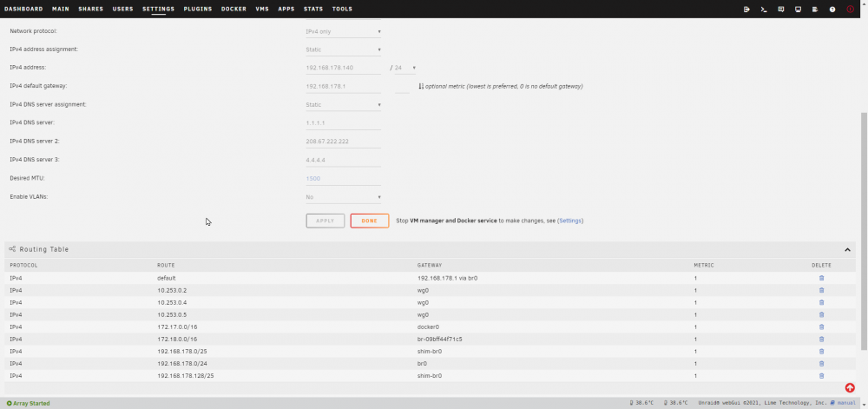This screenshot has height=409, width=868.
Task: Click the Desired MTU field
Action: point(343,178)
